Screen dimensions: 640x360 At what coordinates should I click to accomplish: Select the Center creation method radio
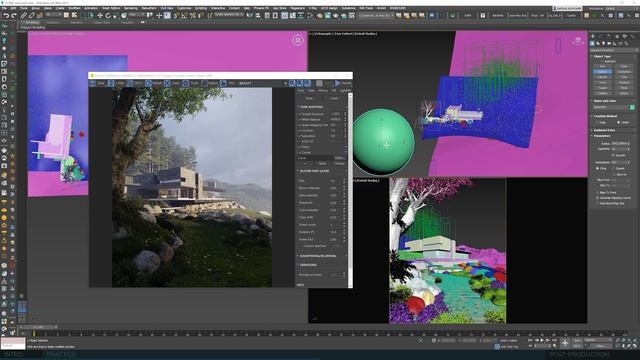[618, 122]
